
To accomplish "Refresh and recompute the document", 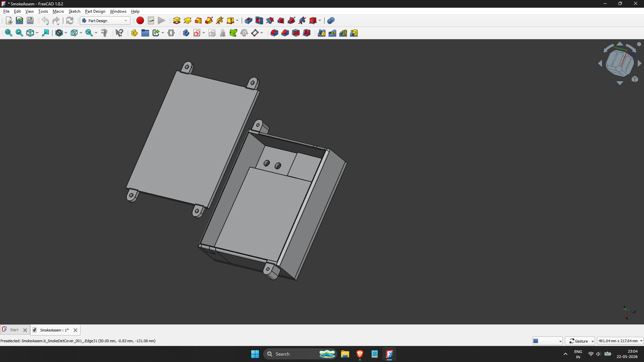I will (70, 21).
